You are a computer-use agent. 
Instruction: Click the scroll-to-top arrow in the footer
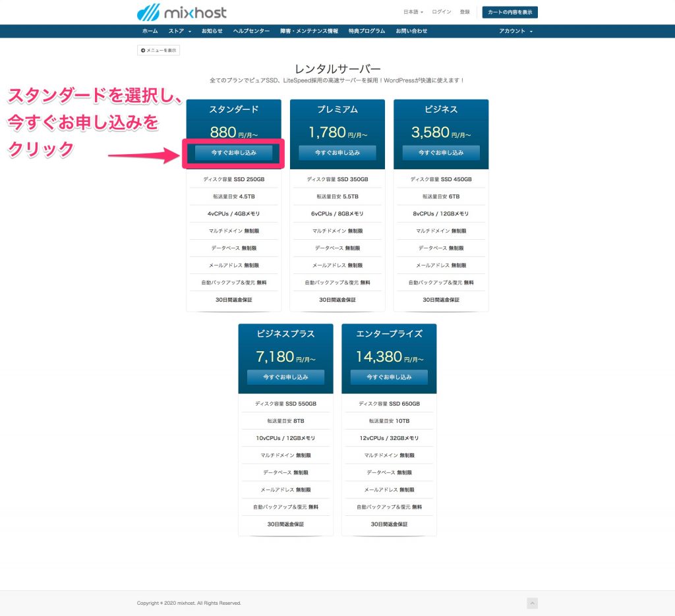pyautogui.click(x=532, y=603)
